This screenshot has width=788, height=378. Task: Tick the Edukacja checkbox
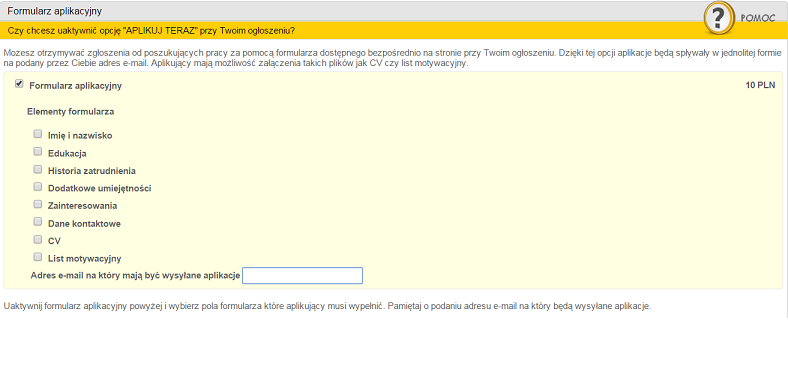37,152
